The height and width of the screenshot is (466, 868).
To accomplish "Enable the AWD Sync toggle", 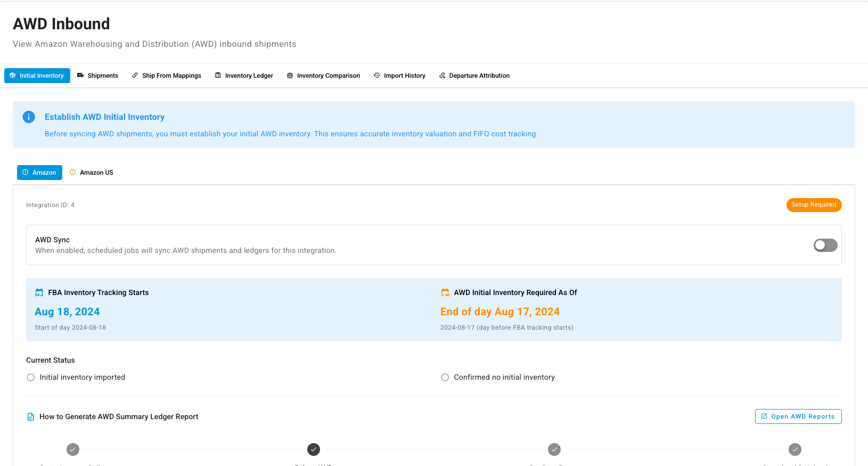I will [825, 245].
